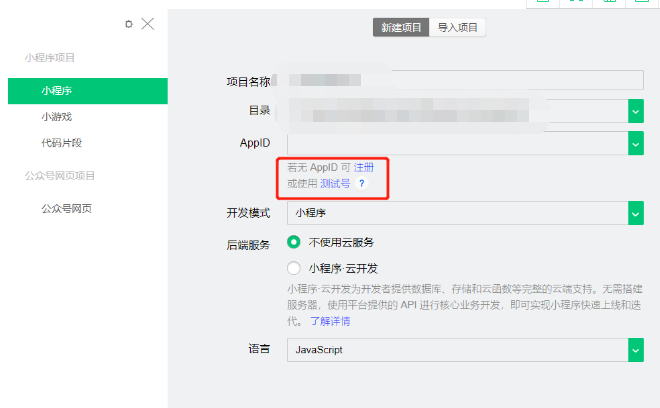Click the 注册 link
660x408 pixels.
[x=363, y=168]
